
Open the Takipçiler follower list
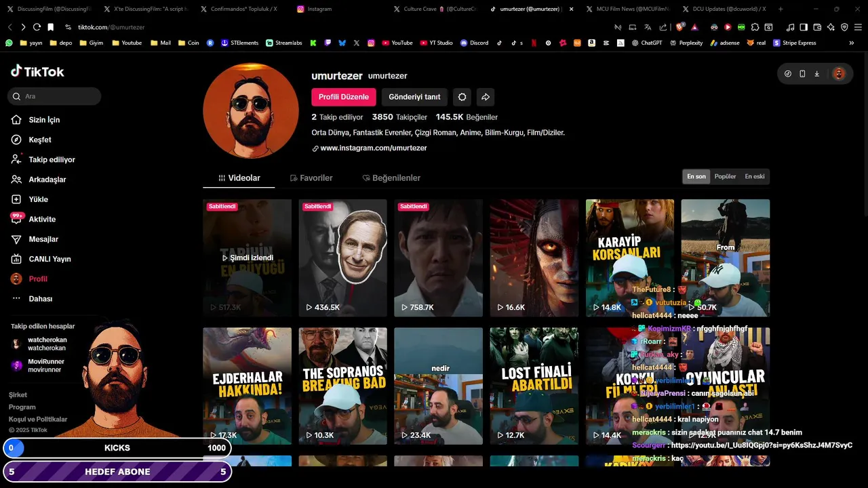[399, 117]
